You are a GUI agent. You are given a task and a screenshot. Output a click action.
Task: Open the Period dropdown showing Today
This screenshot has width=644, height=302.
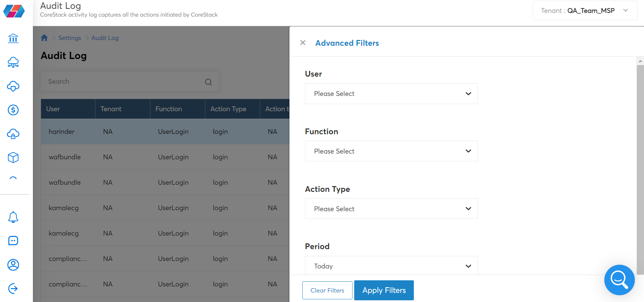pyautogui.click(x=391, y=266)
